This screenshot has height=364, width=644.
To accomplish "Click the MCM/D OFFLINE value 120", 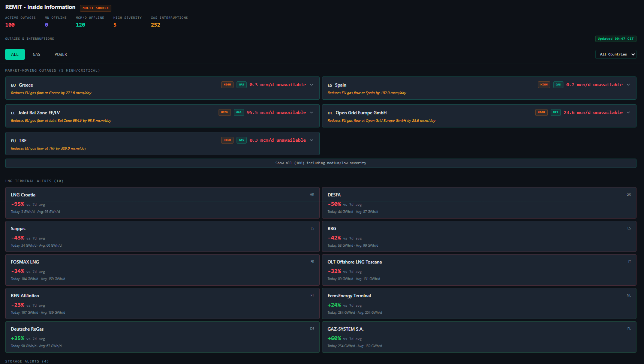I will (81, 25).
